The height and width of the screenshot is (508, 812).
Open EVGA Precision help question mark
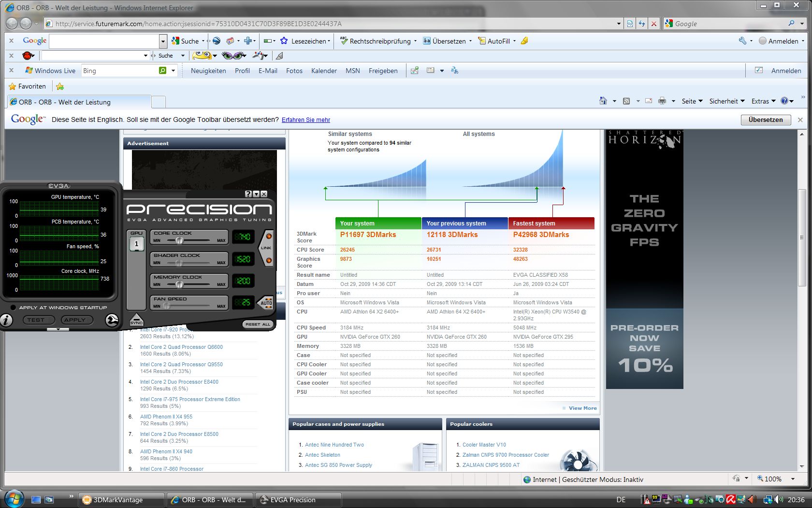click(x=248, y=194)
